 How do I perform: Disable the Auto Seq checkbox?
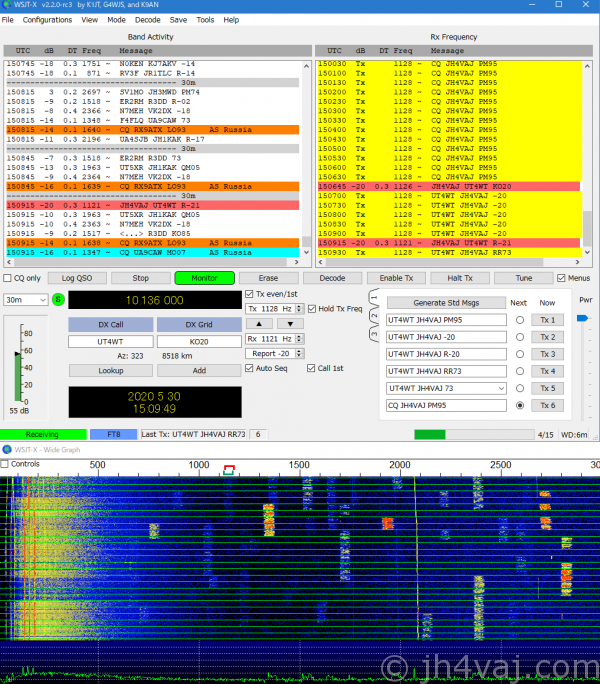[250, 368]
